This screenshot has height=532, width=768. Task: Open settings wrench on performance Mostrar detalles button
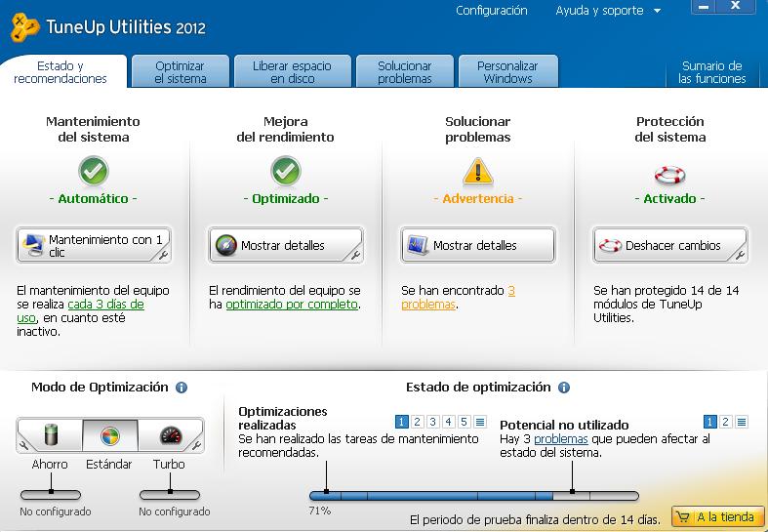tap(356, 255)
